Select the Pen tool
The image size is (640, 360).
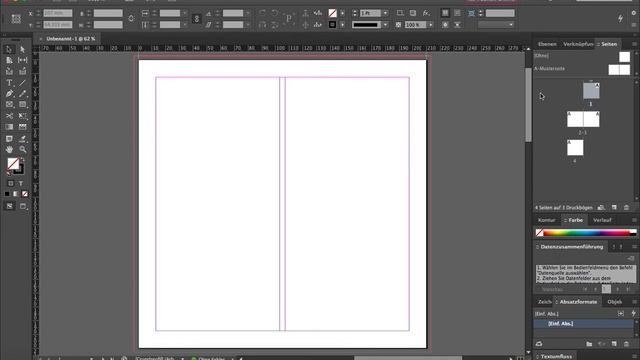coord(9,93)
